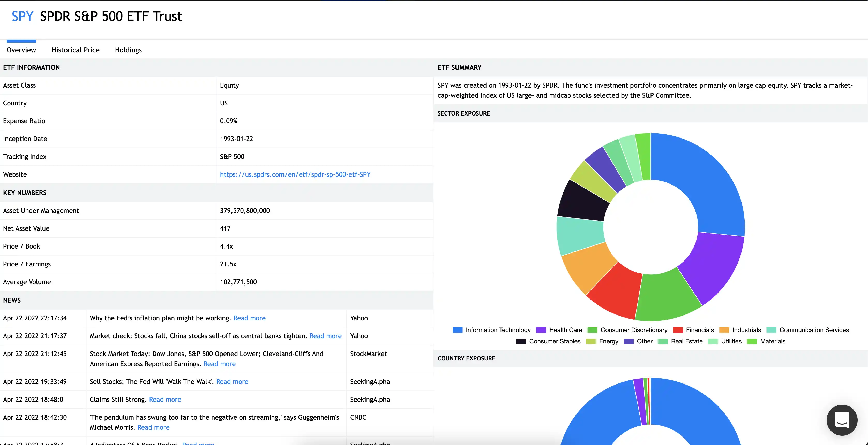Switch to the Historical Price tab
Screen dimensions: 868x445
(75, 50)
